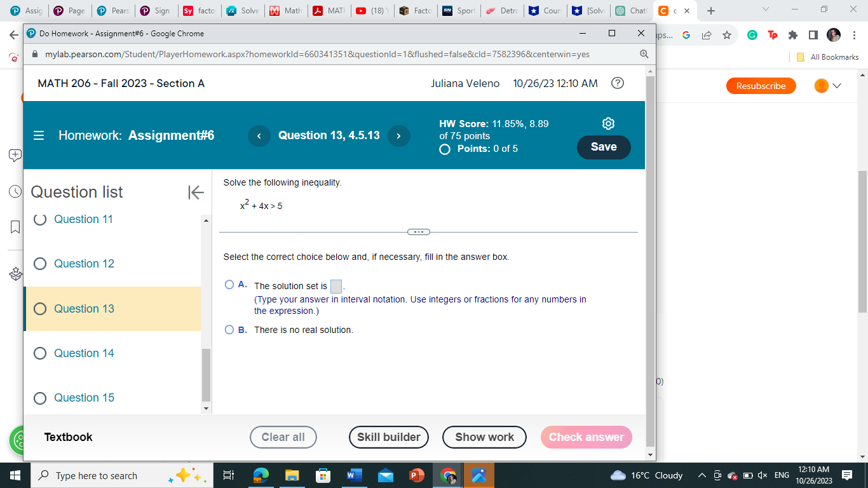The width and height of the screenshot is (868, 488).
Task: Open the Chrome profile avatar
Action: coord(833,35)
